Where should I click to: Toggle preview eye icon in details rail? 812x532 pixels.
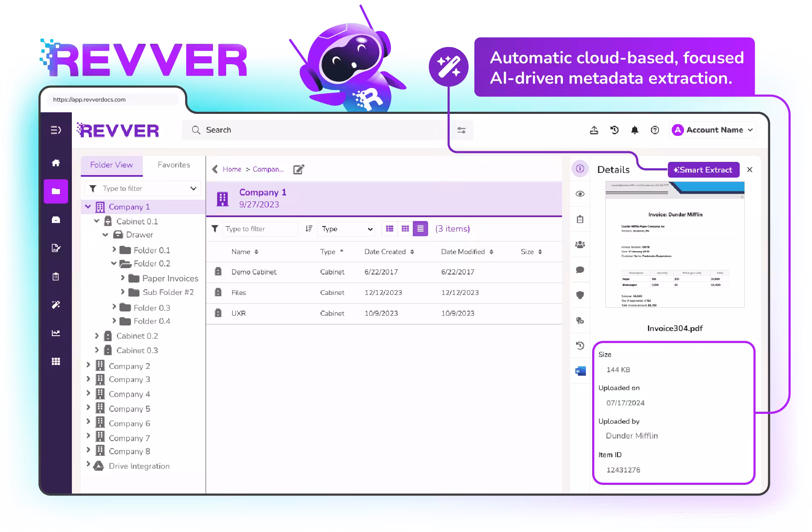tap(580, 194)
